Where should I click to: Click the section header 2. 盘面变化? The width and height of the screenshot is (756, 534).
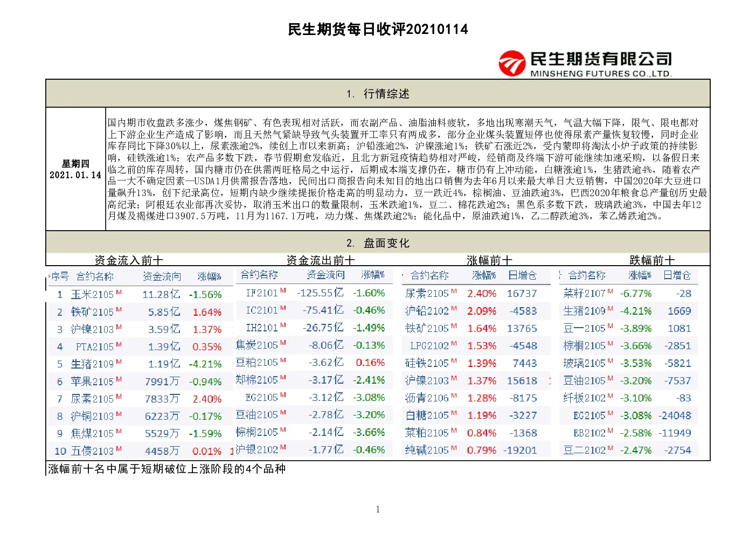[378, 243]
